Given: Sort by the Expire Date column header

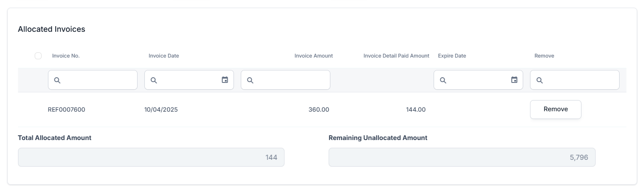Looking at the screenshot, I should coord(452,56).
